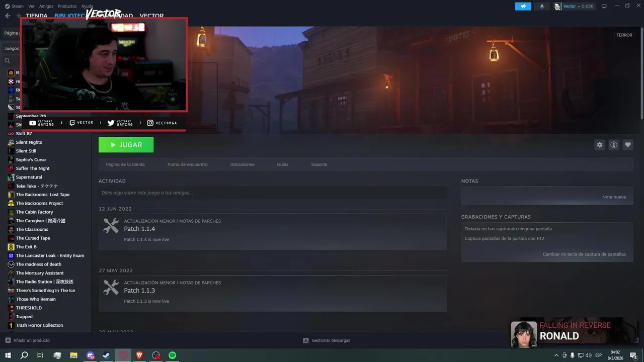Show game info circle icon
The height and width of the screenshot is (362, 644).
pos(613,145)
